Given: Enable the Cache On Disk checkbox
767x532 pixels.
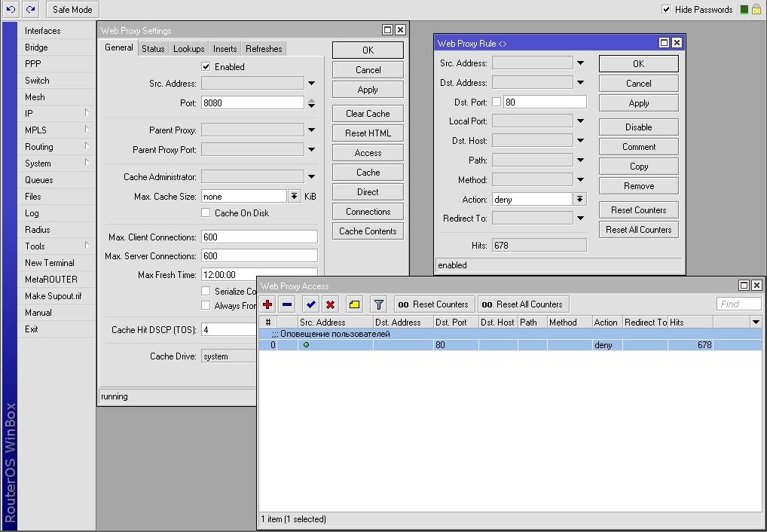Looking at the screenshot, I should point(206,213).
